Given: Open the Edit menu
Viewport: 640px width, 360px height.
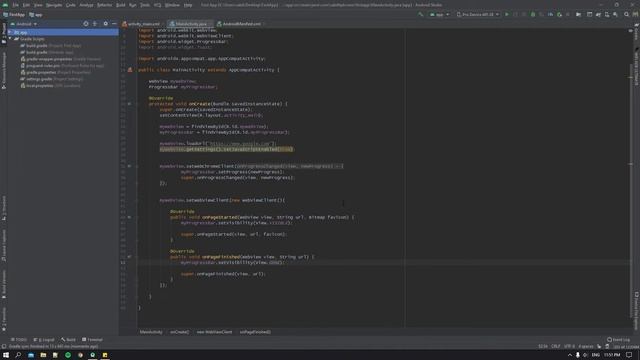Looking at the screenshot, I should point(26,5).
